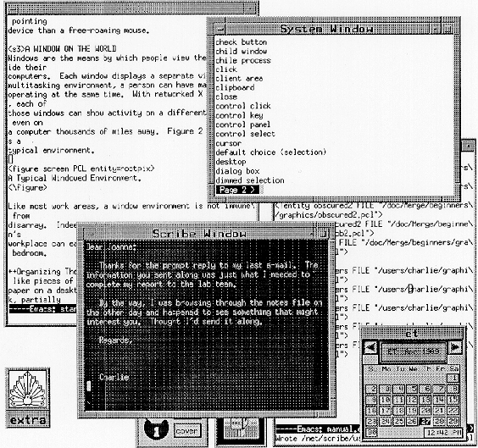Click the black cat icon numbered 1
This screenshot has height=448, width=478.
(x=156, y=429)
